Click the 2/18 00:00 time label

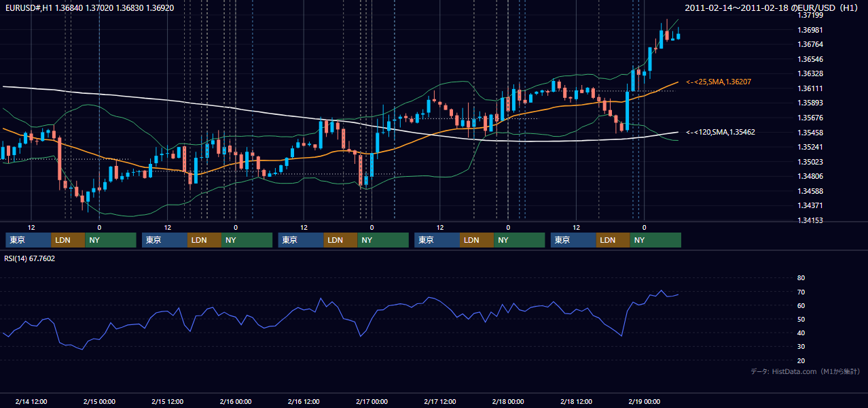(508, 401)
